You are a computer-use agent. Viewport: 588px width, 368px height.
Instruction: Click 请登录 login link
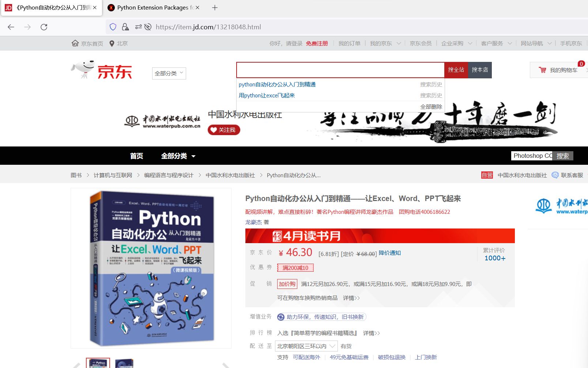coord(294,43)
